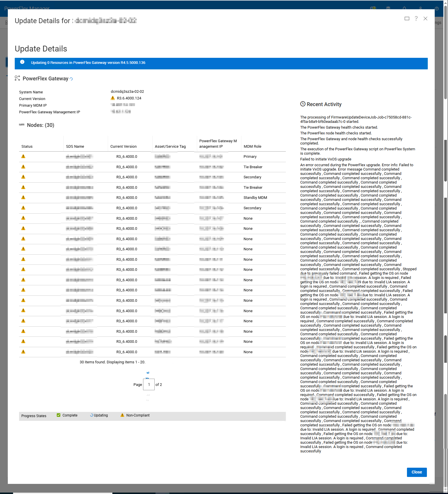
Task: Click the warning icon beside R3.6.4000.124
Action: click(113, 98)
